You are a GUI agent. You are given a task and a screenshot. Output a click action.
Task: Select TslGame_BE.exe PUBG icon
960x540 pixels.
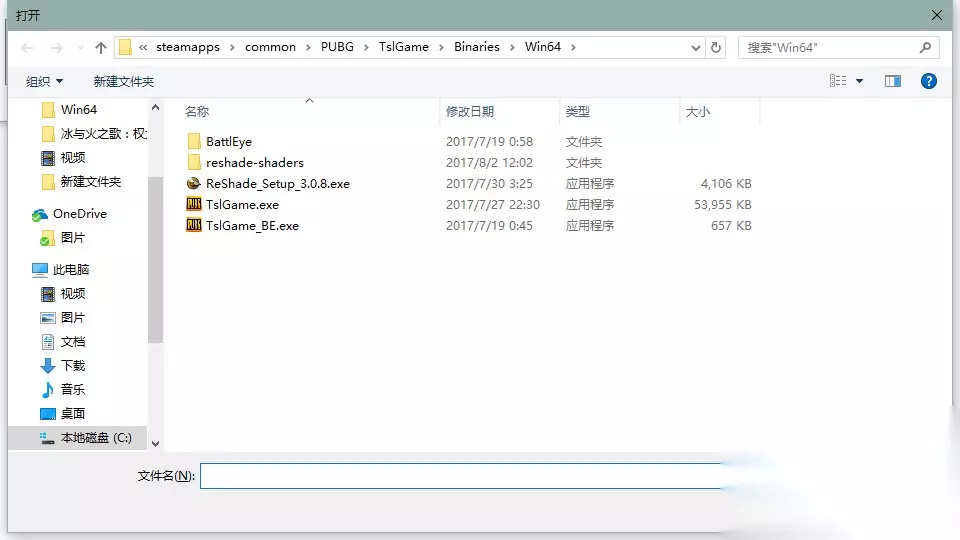(x=193, y=225)
